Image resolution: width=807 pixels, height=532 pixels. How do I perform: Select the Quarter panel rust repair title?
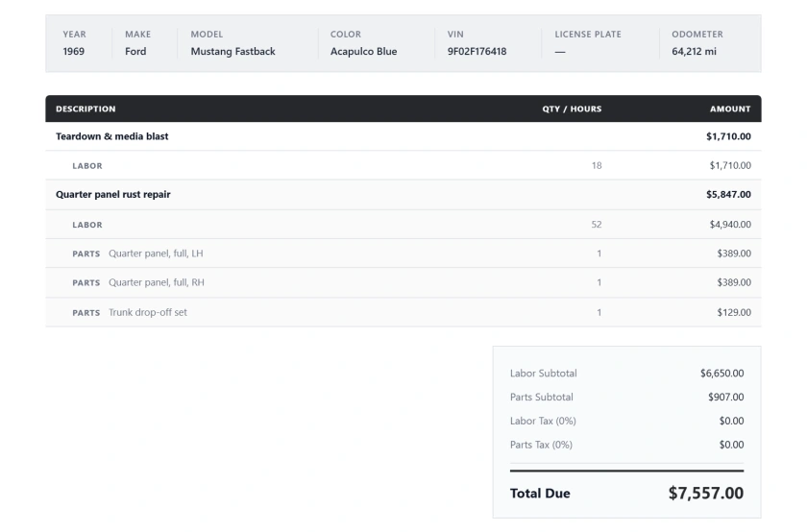tap(113, 195)
